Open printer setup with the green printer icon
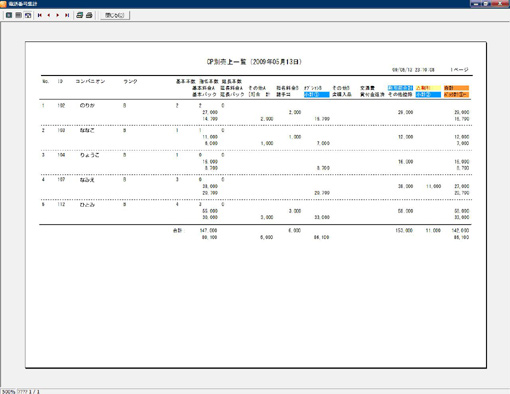Viewport: 510px width, 394px height. click(x=79, y=15)
